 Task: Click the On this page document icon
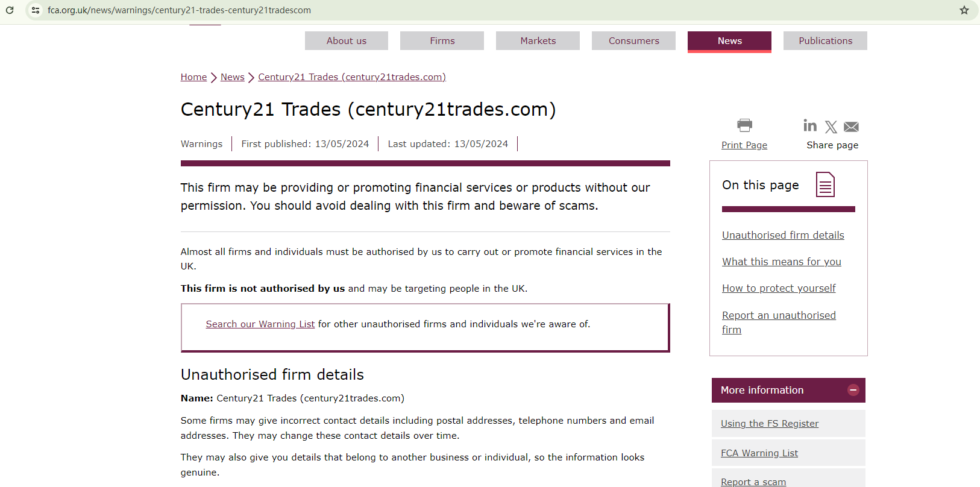(825, 184)
